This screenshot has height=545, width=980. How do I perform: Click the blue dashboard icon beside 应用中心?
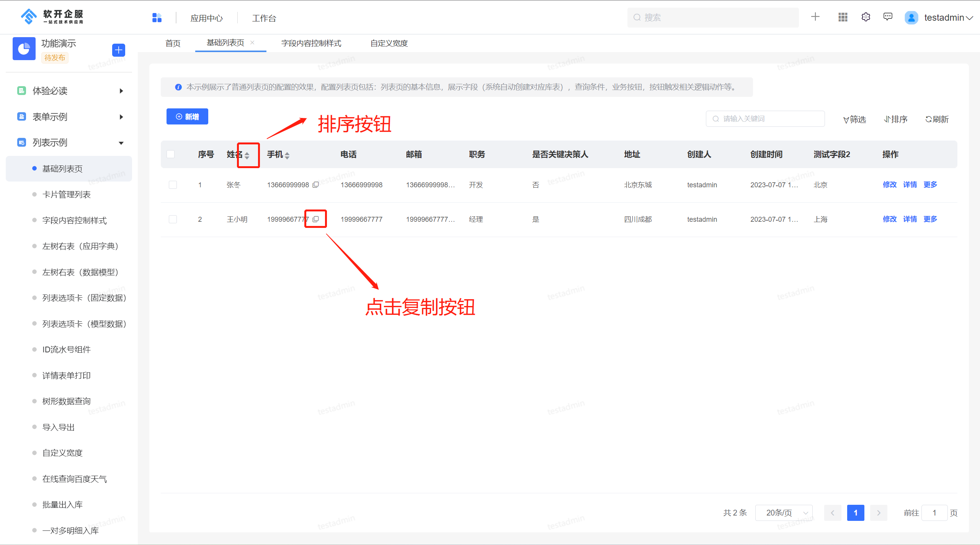click(157, 17)
